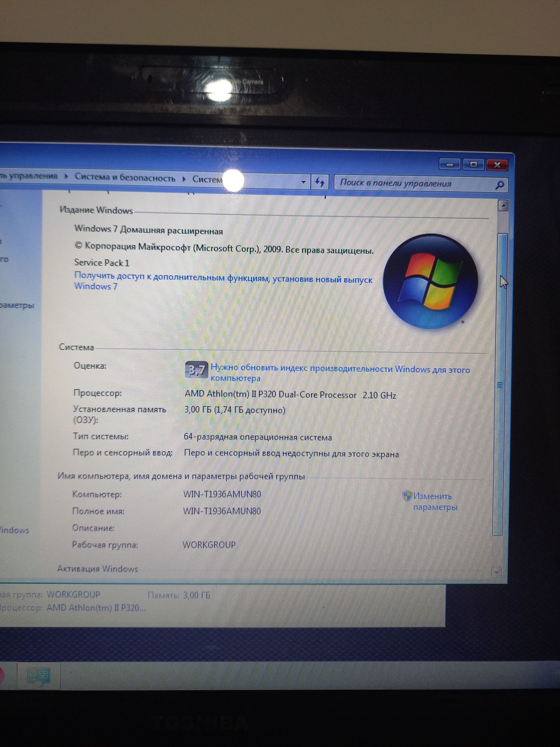This screenshot has width=560, height=747.
Task: Click the taskbar Control Panel window icon
Action: click(x=38, y=676)
